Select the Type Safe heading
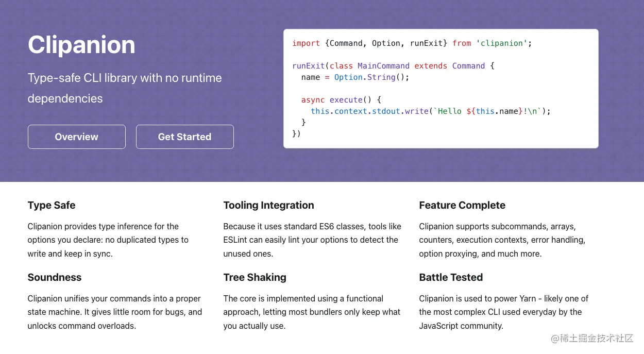 point(52,205)
